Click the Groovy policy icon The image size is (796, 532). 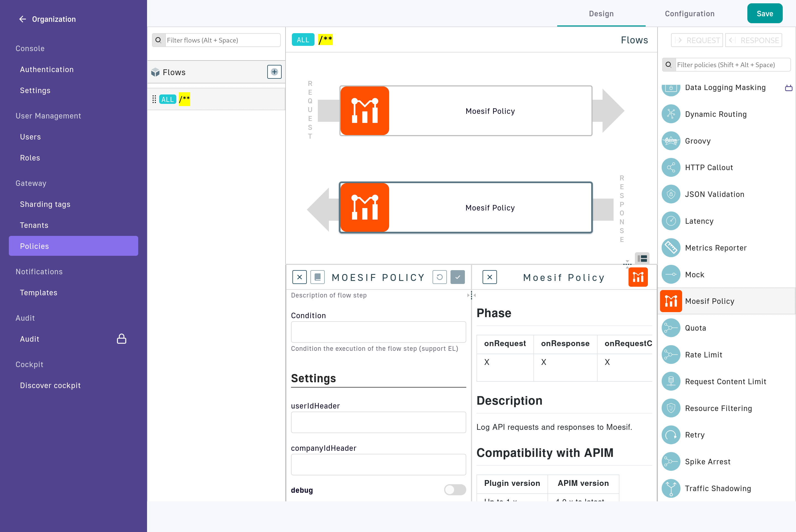pyautogui.click(x=671, y=141)
